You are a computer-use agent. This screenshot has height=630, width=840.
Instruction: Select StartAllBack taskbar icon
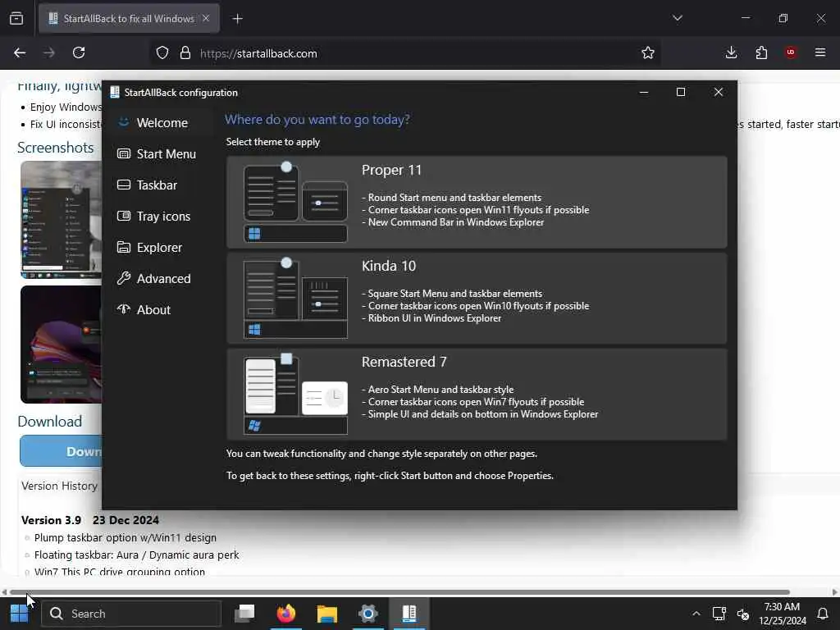(409, 614)
